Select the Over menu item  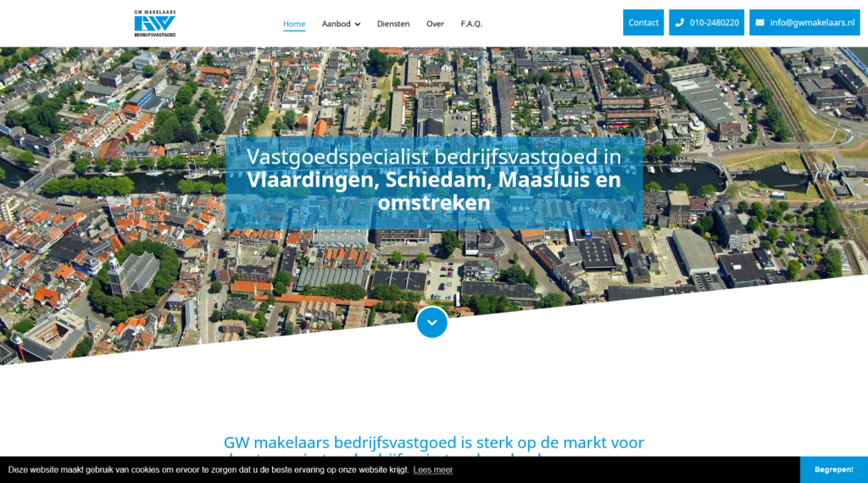click(x=435, y=24)
